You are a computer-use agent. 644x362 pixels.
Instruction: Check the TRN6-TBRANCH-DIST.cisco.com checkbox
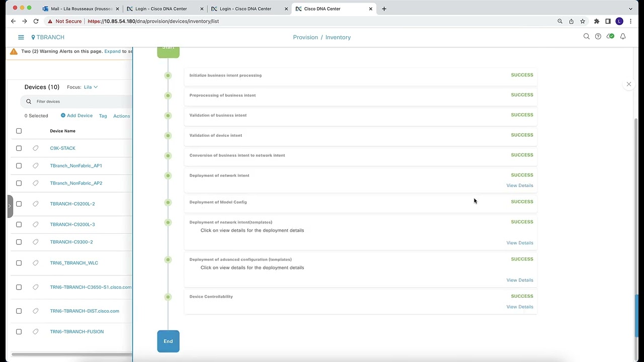(x=19, y=311)
